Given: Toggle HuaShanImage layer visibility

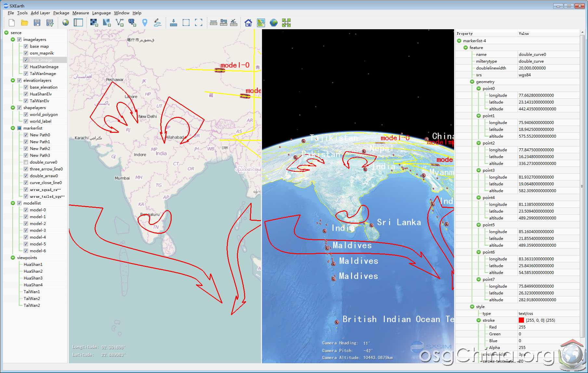Looking at the screenshot, I should 26,67.
